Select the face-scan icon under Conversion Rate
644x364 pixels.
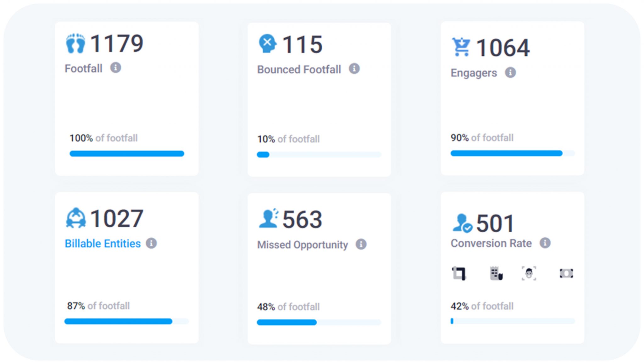click(529, 273)
